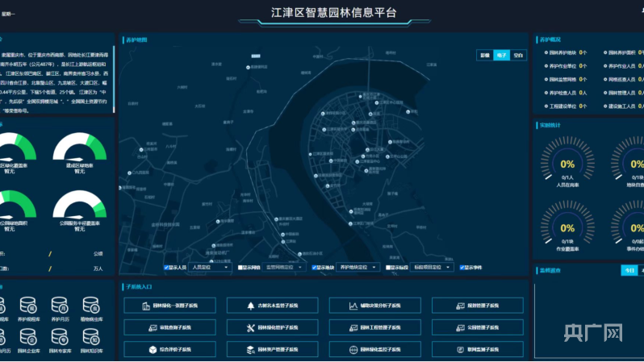Click the chart icon of 辅助决策分析子系统
Image resolution: width=644 pixels, height=362 pixels.
click(353, 306)
